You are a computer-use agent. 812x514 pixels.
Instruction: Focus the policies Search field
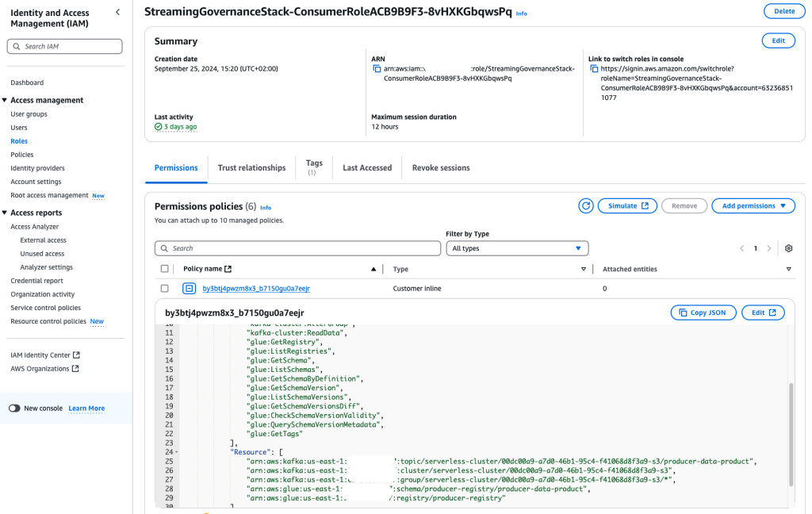pos(298,248)
